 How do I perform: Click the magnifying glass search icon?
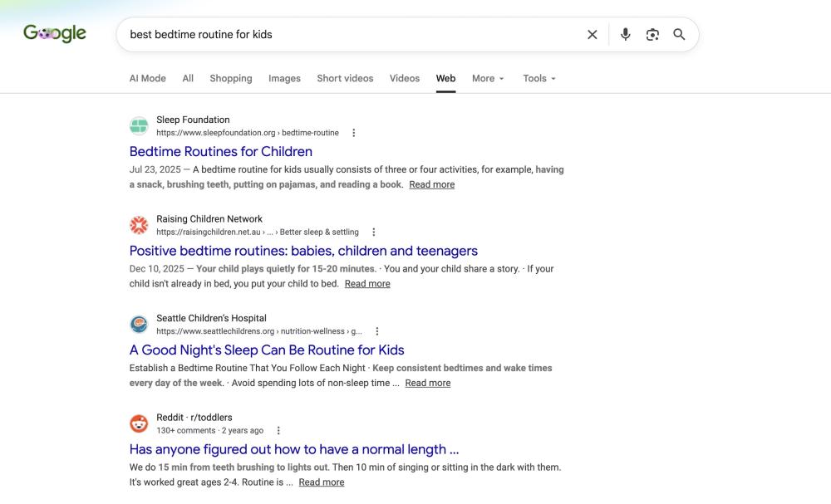point(679,34)
